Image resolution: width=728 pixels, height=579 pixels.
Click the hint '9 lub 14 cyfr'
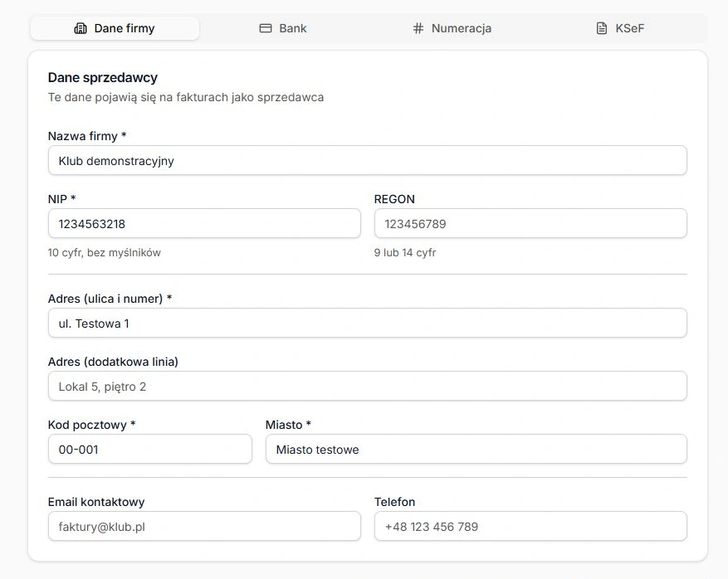[x=405, y=253]
